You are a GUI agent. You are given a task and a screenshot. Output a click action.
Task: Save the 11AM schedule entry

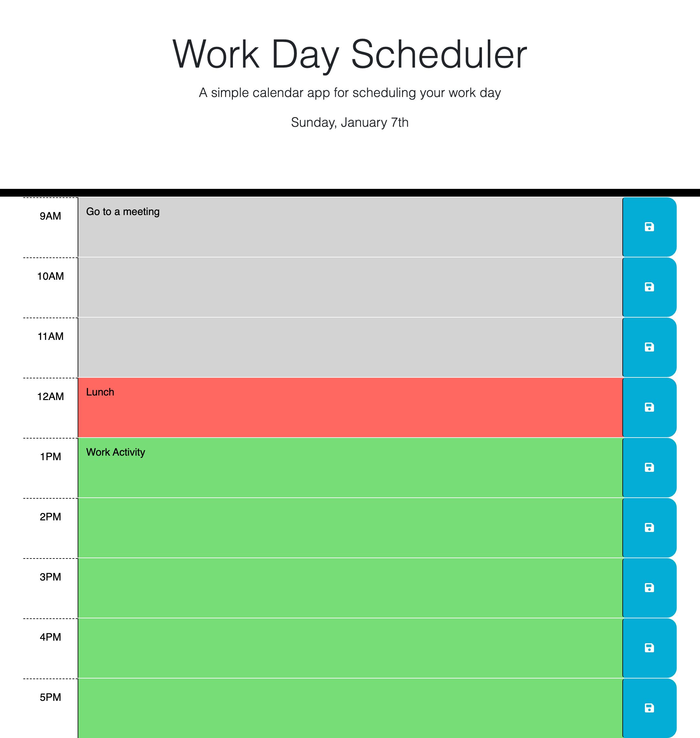point(649,347)
